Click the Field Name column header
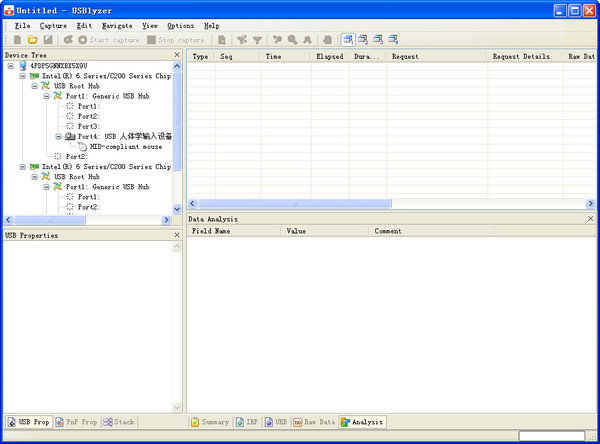 point(233,231)
